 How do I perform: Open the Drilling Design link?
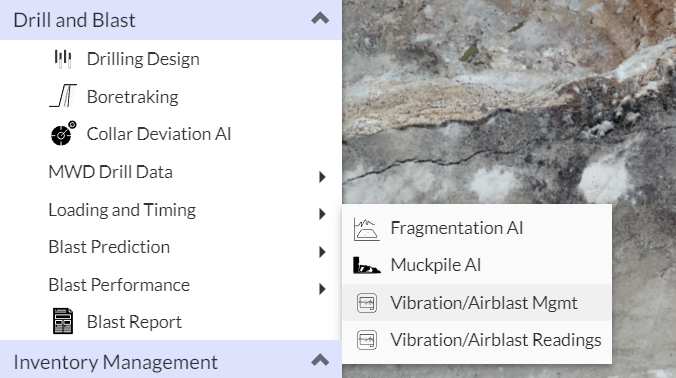click(143, 59)
